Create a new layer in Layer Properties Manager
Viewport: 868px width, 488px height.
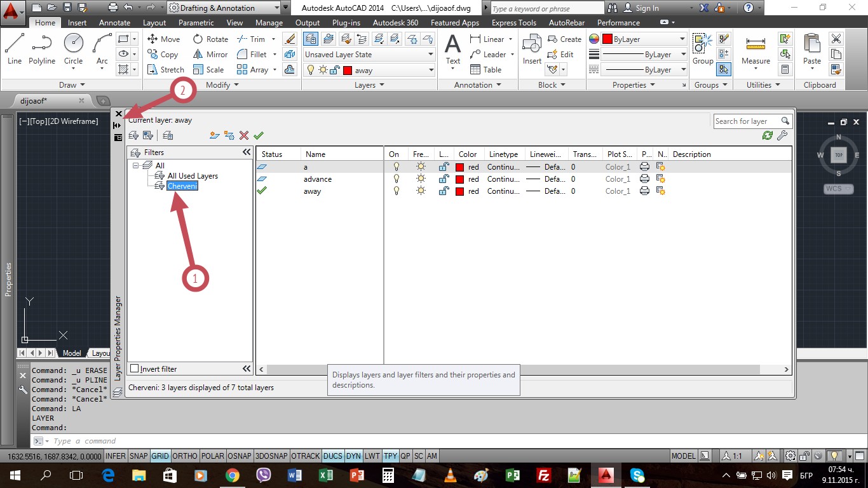tap(215, 135)
